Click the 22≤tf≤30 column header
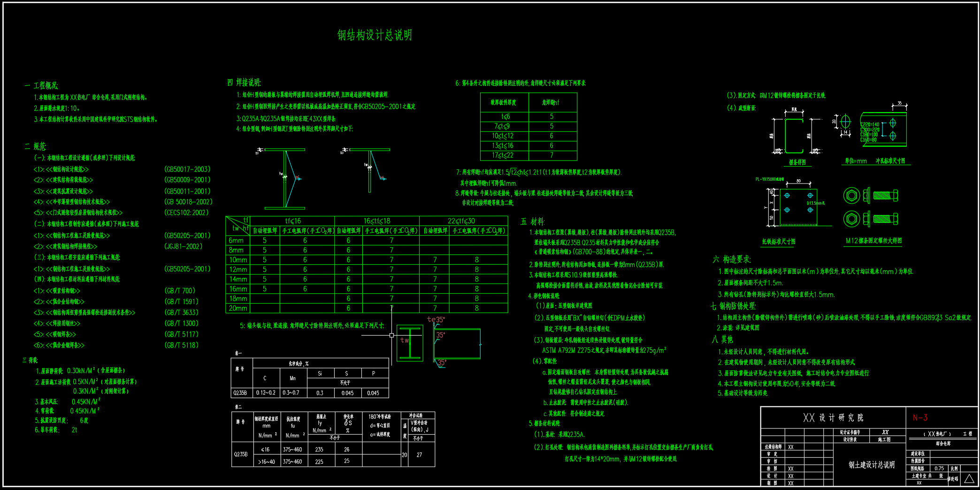Viewport: 980px width, 490px height. point(461,221)
